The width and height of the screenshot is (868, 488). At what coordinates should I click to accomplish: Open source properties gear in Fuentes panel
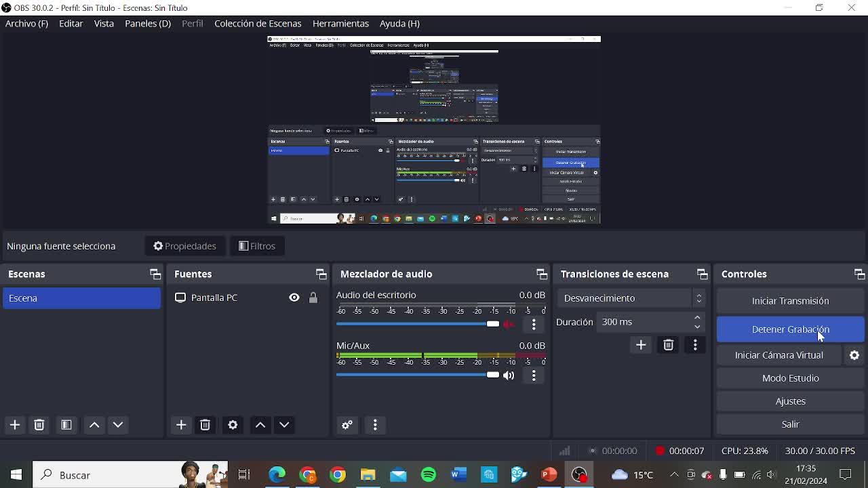(233, 425)
